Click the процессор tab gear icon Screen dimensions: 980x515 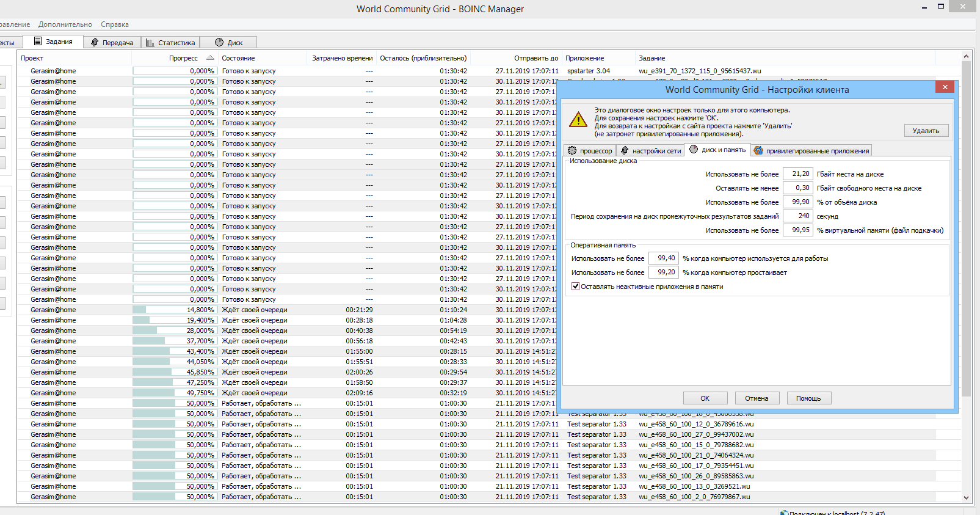[572, 150]
